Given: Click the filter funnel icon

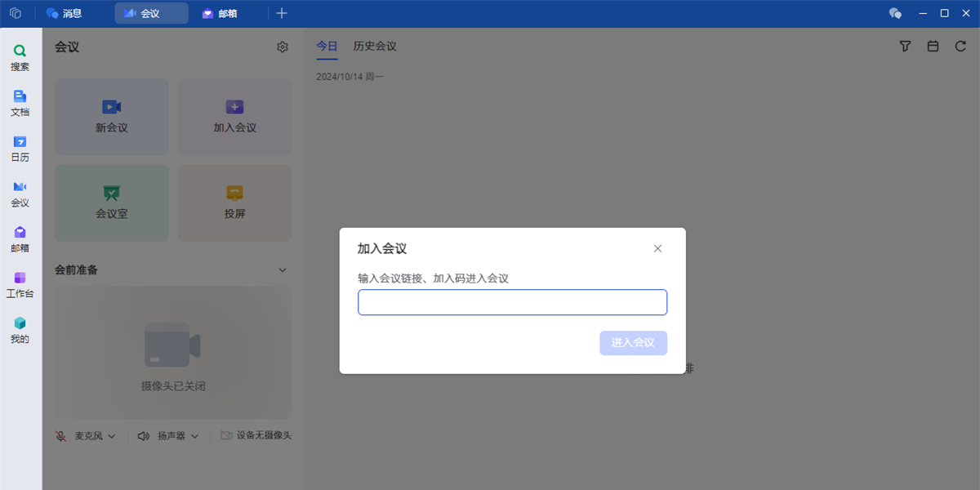Looking at the screenshot, I should coord(905,47).
